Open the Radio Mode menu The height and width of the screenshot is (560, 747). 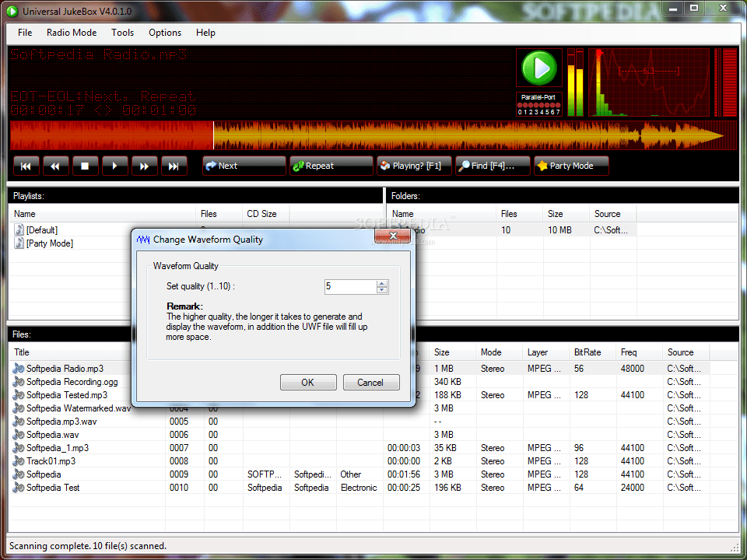tap(72, 33)
